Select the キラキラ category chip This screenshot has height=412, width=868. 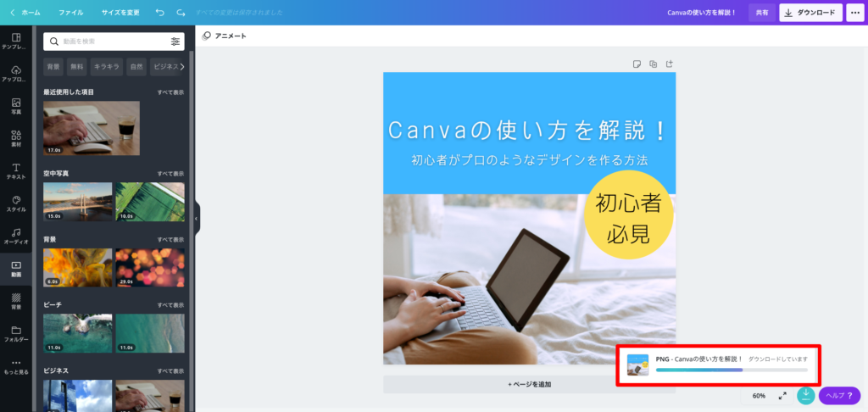[107, 67]
